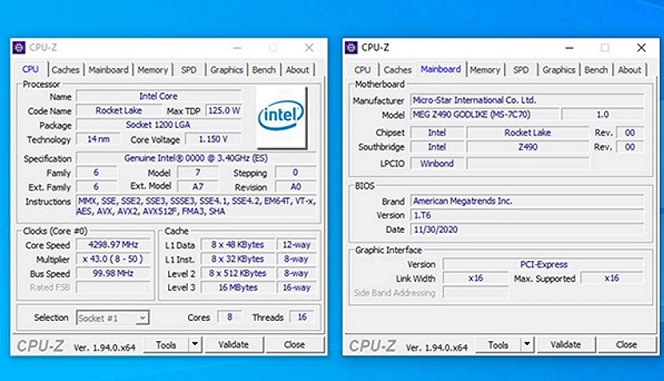This screenshot has width=664, height=381.
Task: Click the '1.T6' BIOS version value
Action: [x=527, y=215]
